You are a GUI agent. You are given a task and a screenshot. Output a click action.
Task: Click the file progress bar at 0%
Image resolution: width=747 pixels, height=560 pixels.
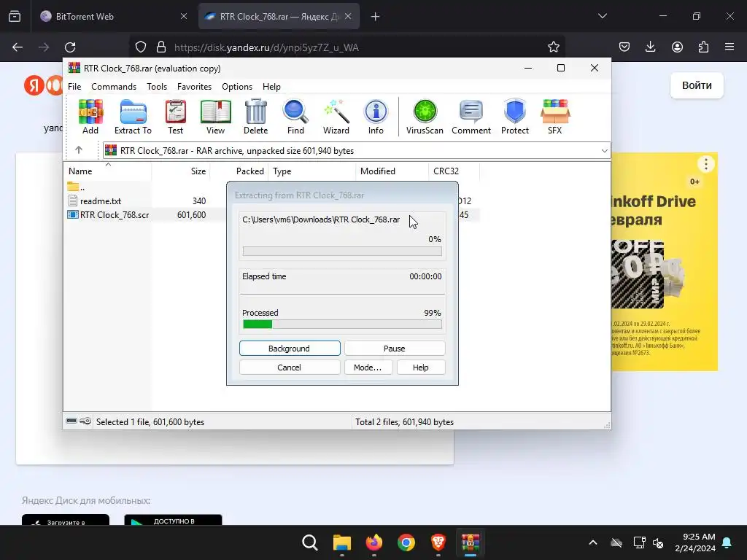pyautogui.click(x=342, y=251)
